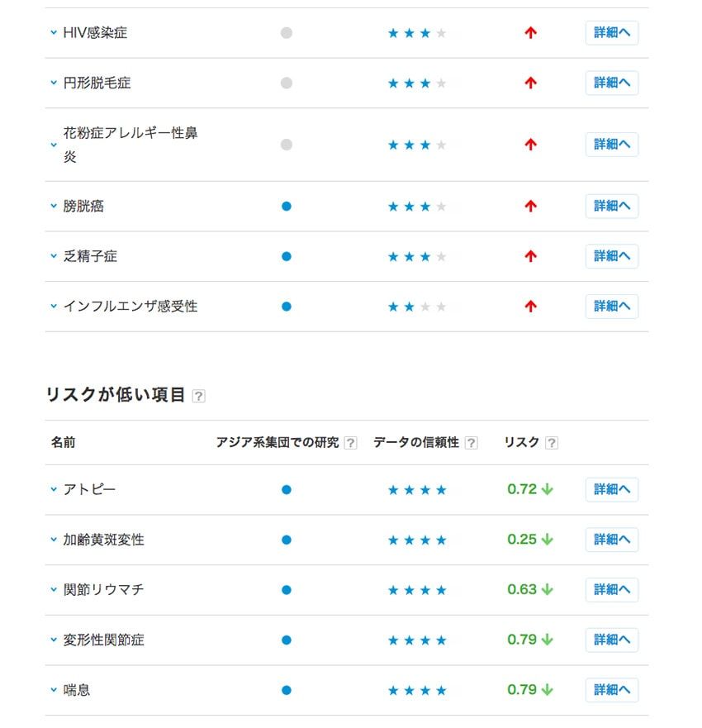Click the green down arrow for アトピー risk
This screenshot has height=728, width=702.
(549, 489)
